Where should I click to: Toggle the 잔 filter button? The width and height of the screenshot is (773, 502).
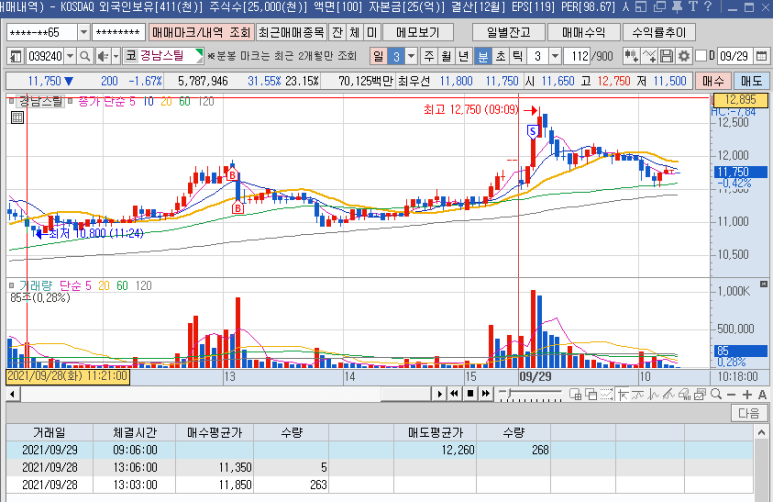[x=337, y=33]
